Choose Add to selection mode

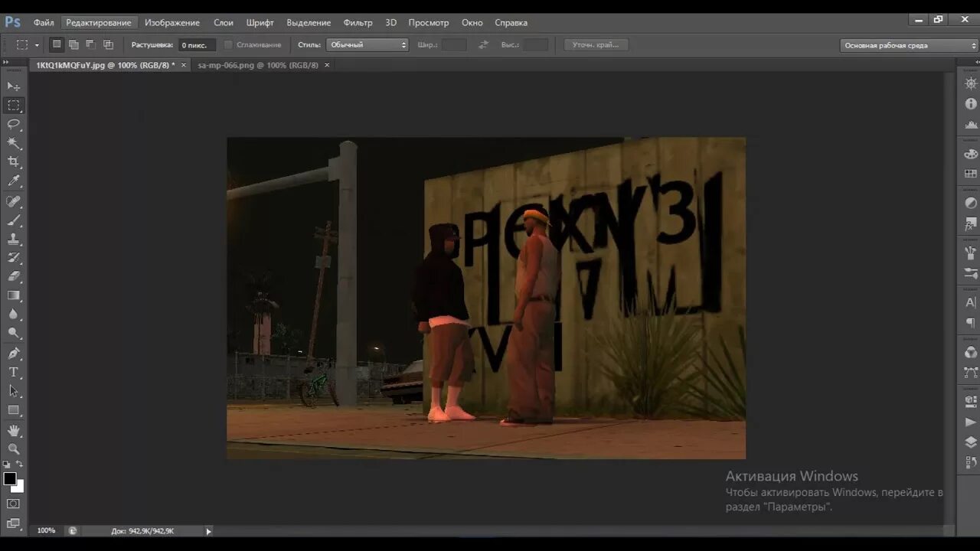(x=73, y=44)
